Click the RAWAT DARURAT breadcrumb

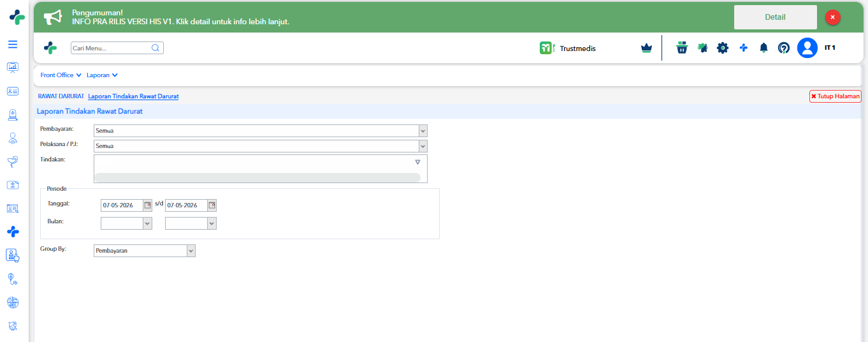tap(61, 96)
